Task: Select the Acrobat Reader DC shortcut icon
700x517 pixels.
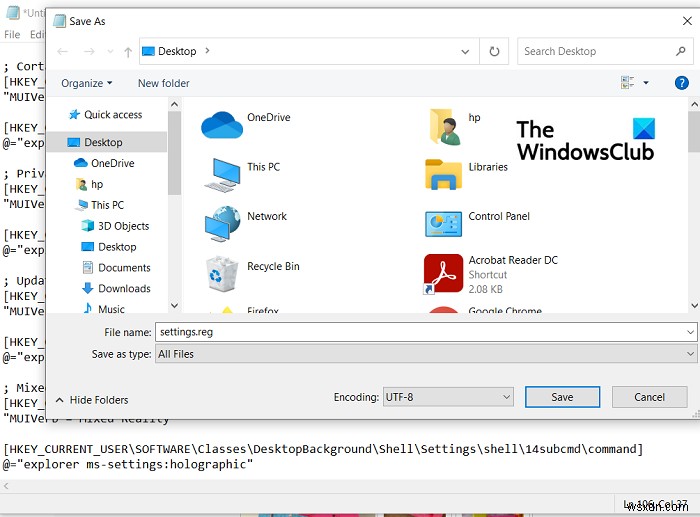Action: (x=443, y=273)
